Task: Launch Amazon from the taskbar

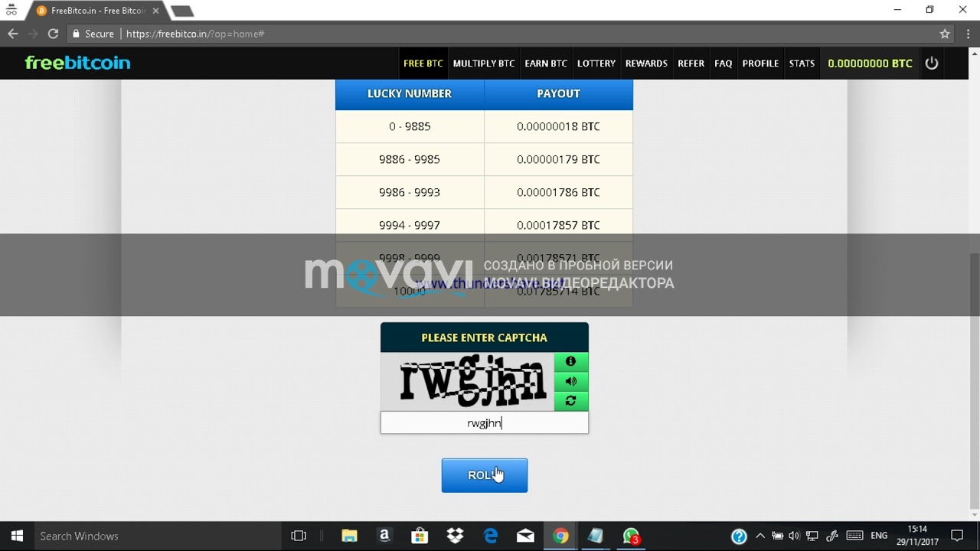Action: (384, 536)
